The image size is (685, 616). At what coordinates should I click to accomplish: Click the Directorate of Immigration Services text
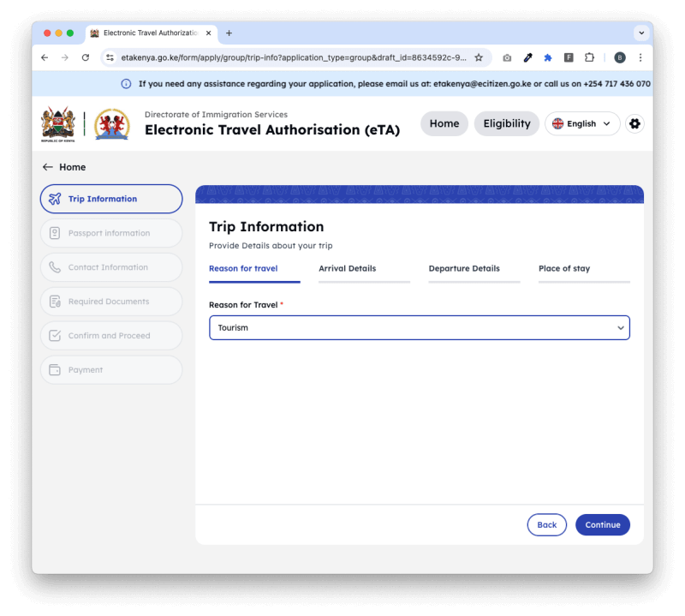tap(217, 115)
